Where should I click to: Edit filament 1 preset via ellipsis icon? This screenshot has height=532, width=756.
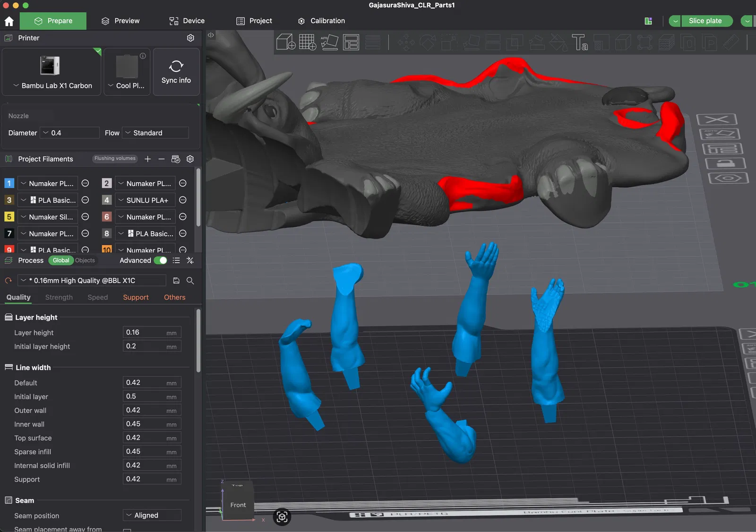coord(86,183)
